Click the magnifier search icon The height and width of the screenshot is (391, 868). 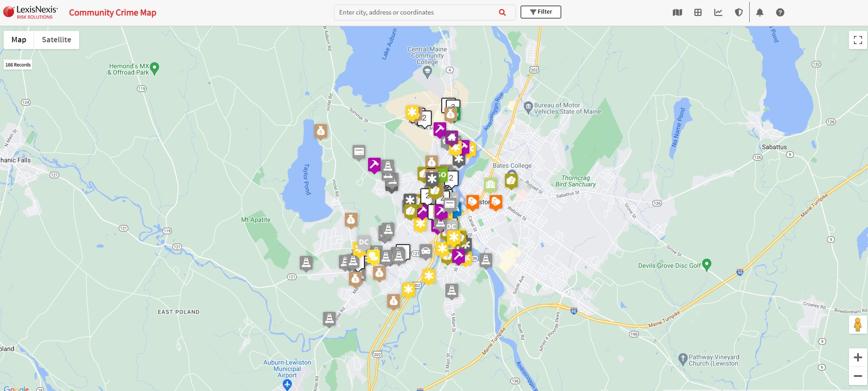pos(502,13)
